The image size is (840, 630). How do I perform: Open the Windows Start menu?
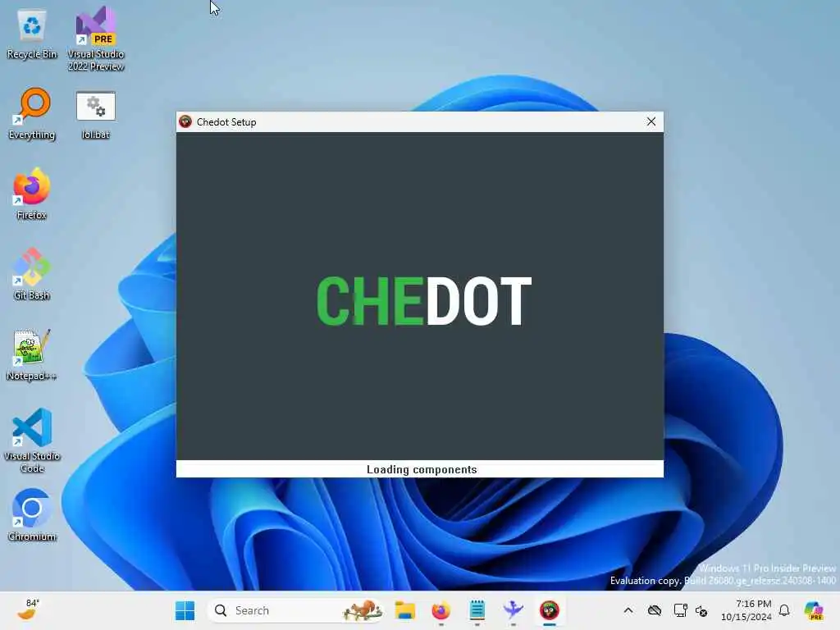click(x=185, y=610)
